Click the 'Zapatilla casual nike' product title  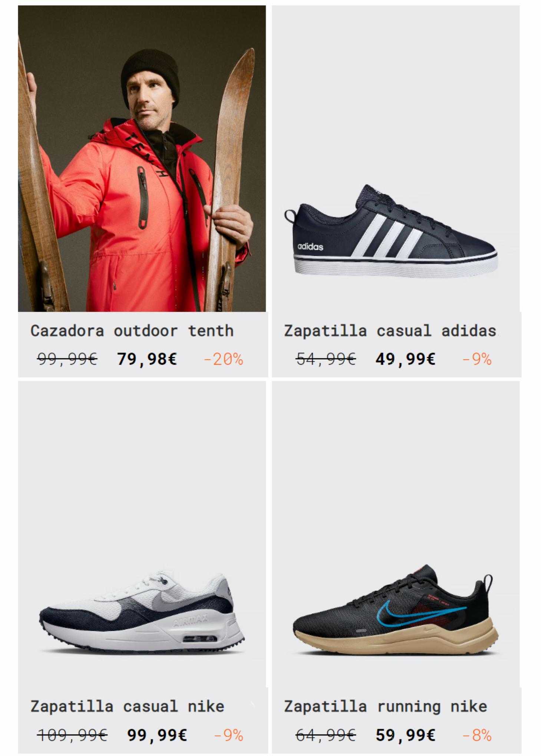point(127,706)
